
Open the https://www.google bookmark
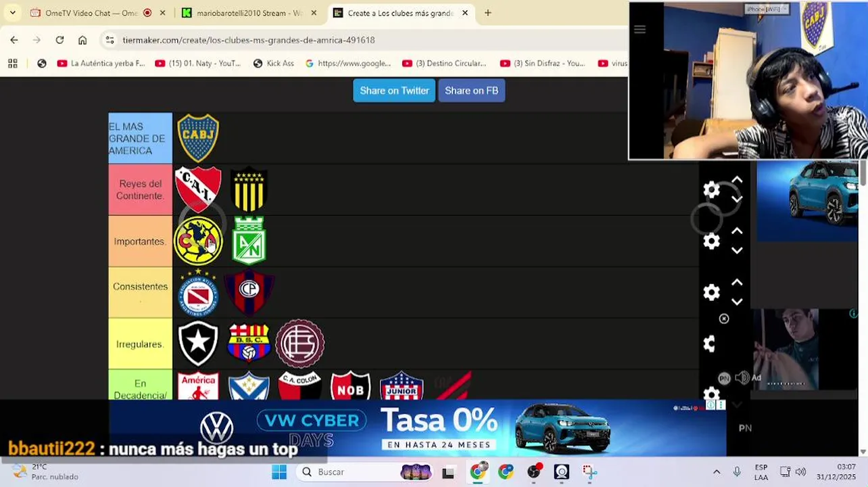coord(347,63)
